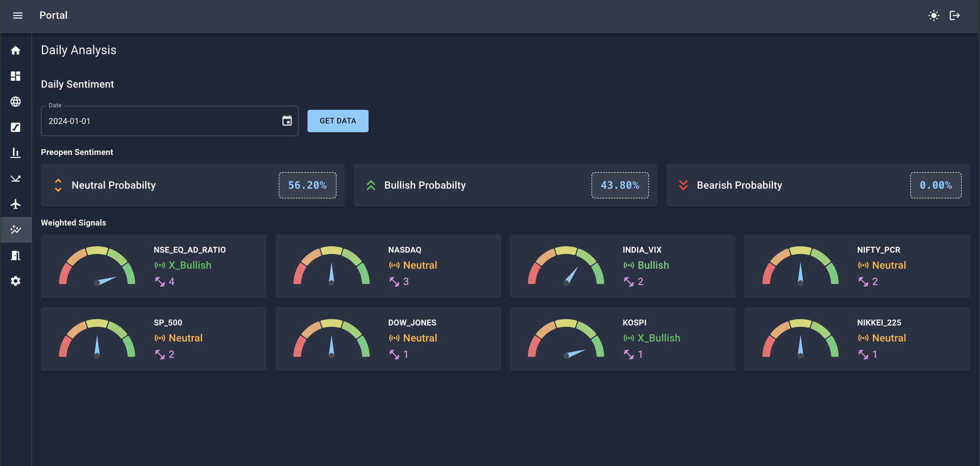Select the insights analysis sidebar icon

click(16, 229)
